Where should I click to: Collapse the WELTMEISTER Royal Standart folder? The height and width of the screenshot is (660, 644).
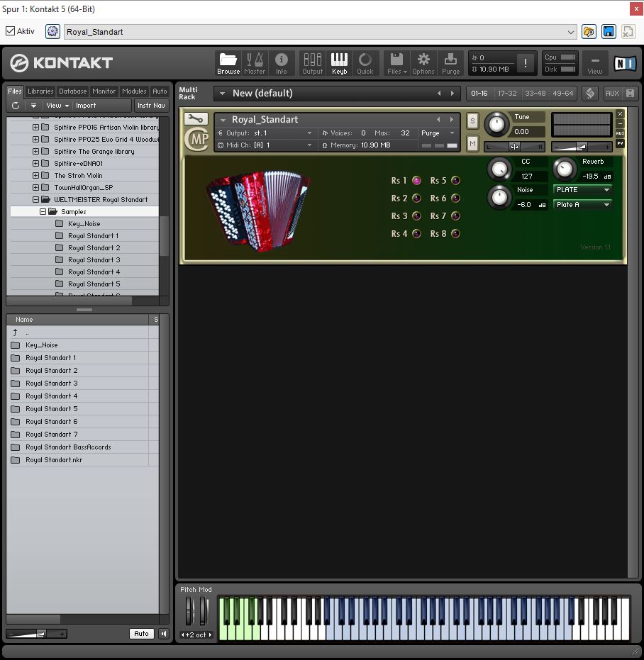[35, 199]
